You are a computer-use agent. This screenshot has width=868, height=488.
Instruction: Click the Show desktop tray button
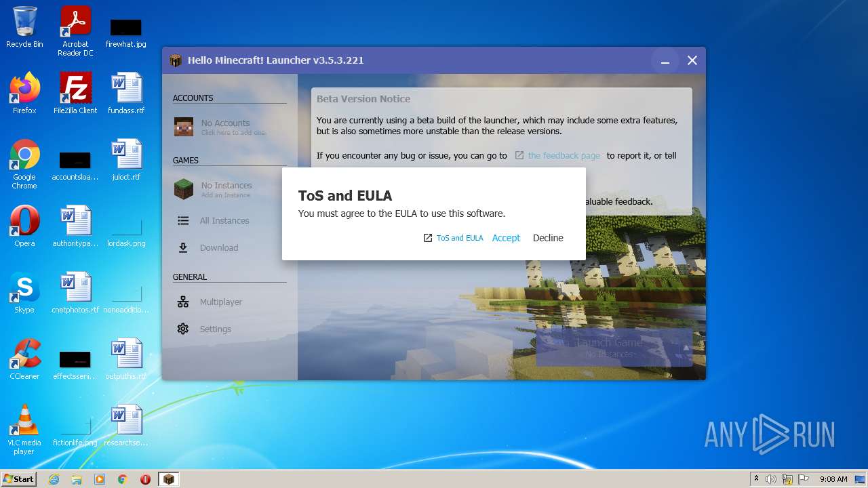pyautogui.click(x=861, y=479)
